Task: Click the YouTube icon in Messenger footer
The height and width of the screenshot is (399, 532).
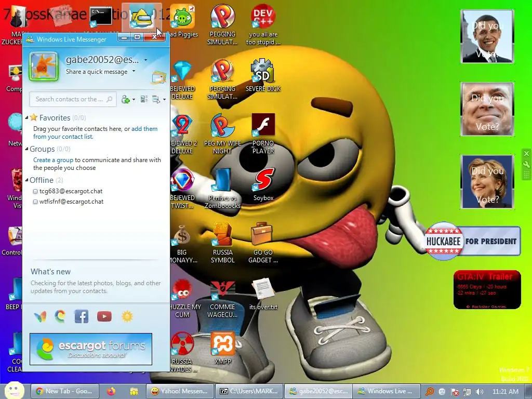Action: coord(104,316)
